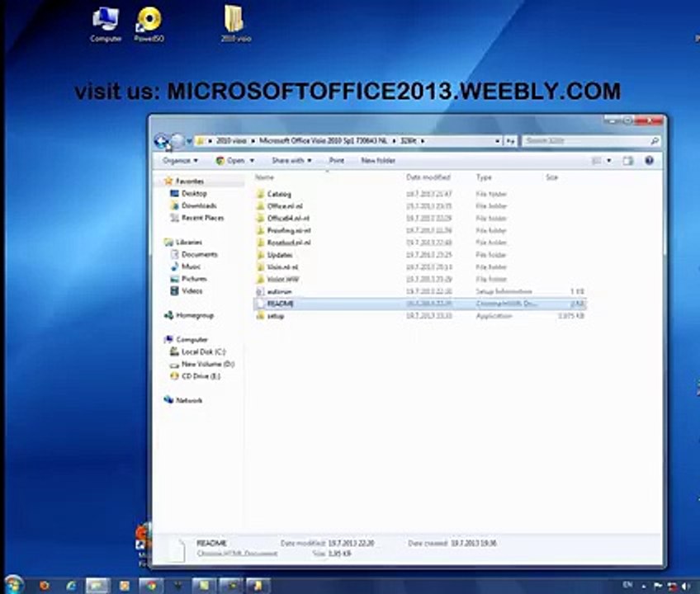Click the 'Microsoft Office Visio 2010 Sp1' breadcrumb
This screenshot has width=700, height=594.
click(323, 140)
